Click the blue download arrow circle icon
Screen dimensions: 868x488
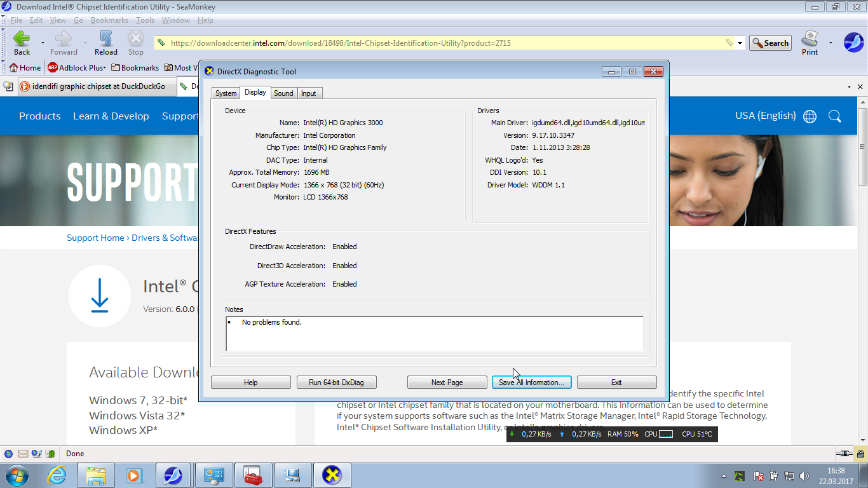click(x=100, y=296)
